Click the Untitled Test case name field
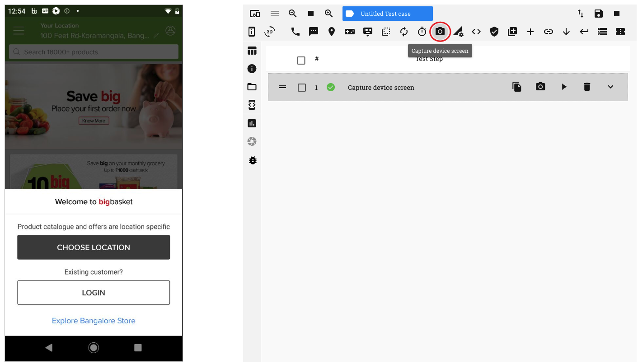The height and width of the screenshot is (364, 638). (387, 14)
